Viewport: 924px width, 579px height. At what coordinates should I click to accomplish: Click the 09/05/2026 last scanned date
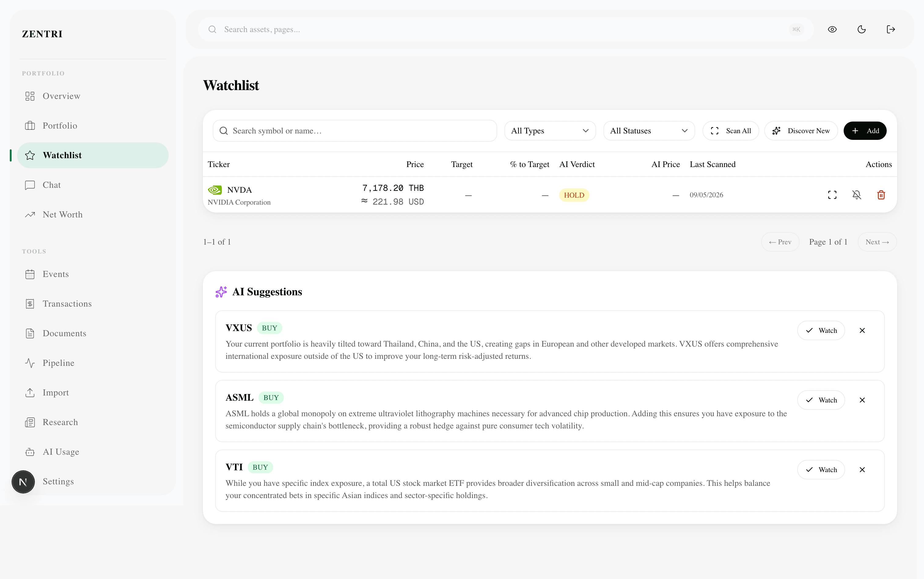pyautogui.click(x=706, y=195)
